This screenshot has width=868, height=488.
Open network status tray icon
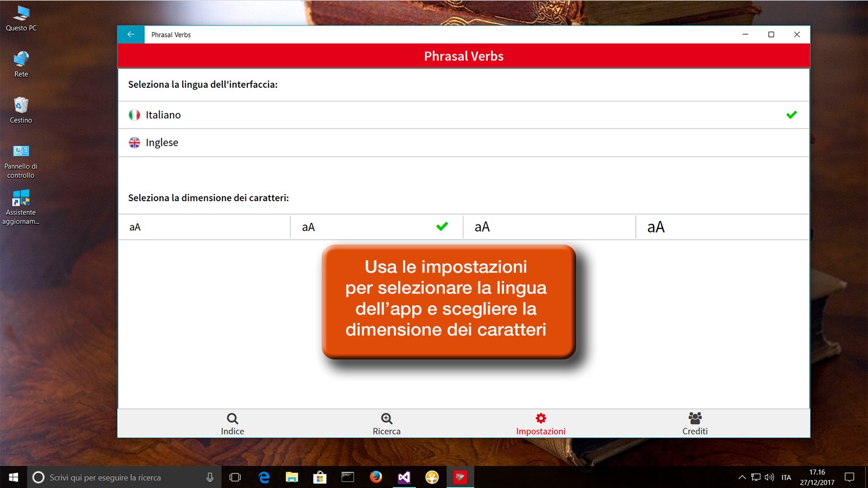756,477
